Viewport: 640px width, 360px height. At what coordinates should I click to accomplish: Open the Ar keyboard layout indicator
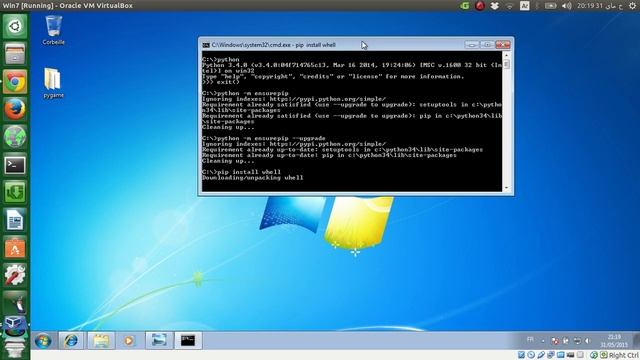click(x=524, y=6)
